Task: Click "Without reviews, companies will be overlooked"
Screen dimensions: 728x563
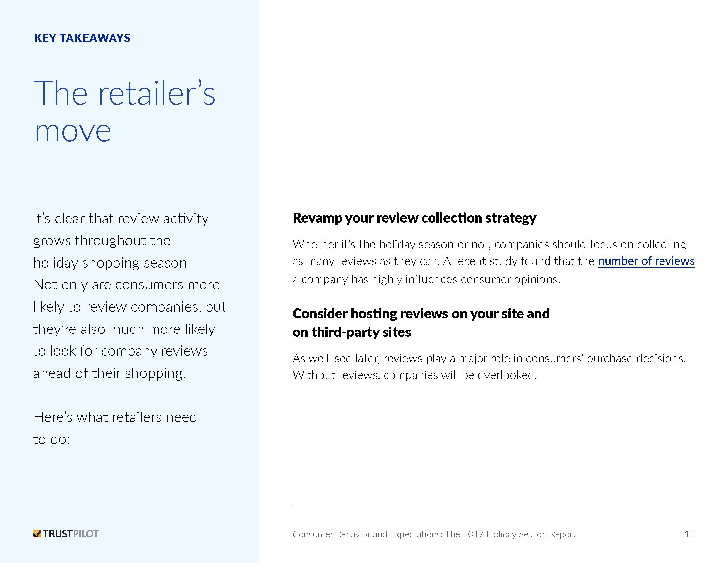Action: (415, 375)
